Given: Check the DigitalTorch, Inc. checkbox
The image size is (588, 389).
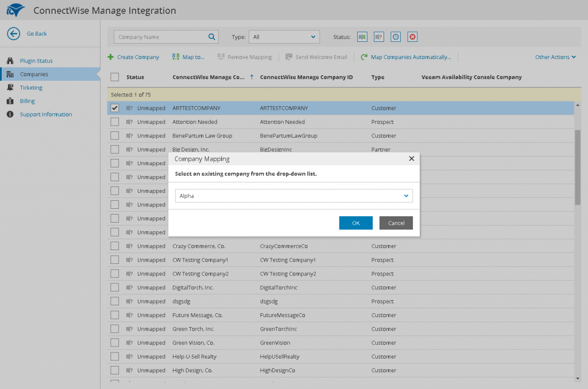Looking at the screenshot, I should pos(115,287).
